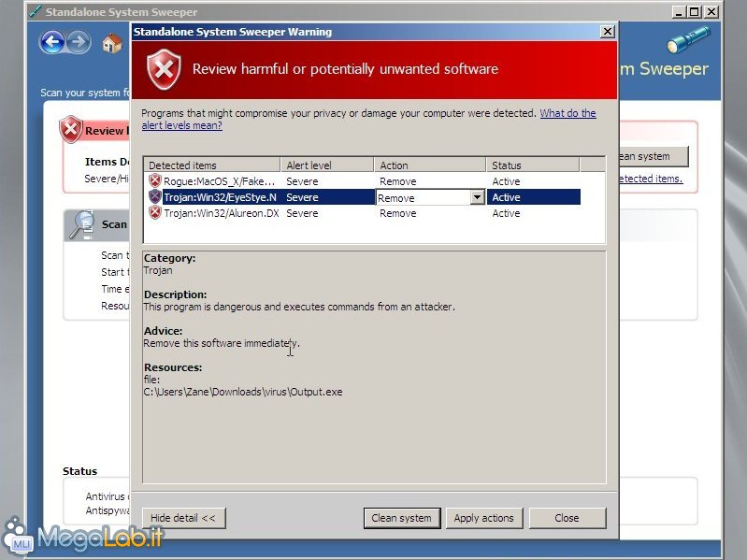Click the back arrow navigation button
The height and width of the screenshot is (560, 747).
(52, 42)
